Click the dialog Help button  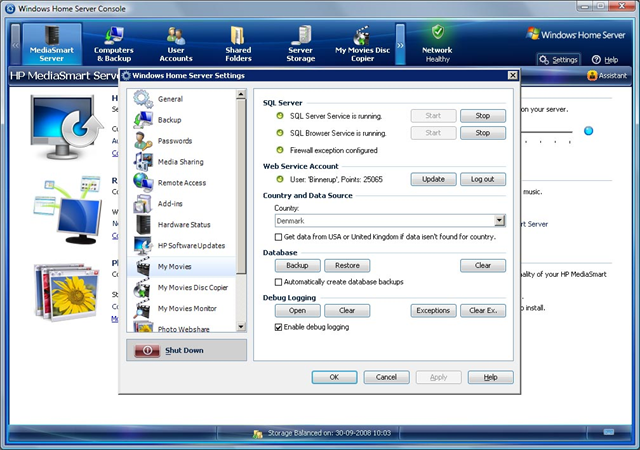tap(491, 377)
